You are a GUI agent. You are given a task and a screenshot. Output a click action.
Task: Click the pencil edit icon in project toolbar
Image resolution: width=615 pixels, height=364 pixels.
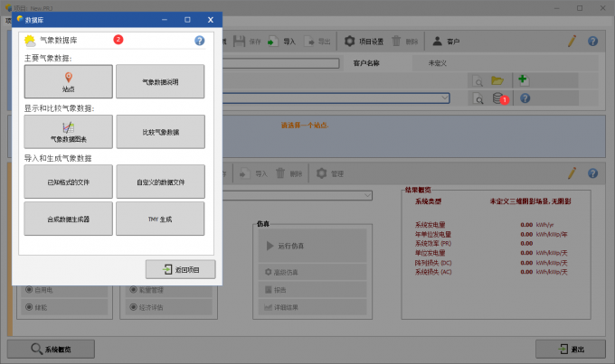click(x=572, y=41)
